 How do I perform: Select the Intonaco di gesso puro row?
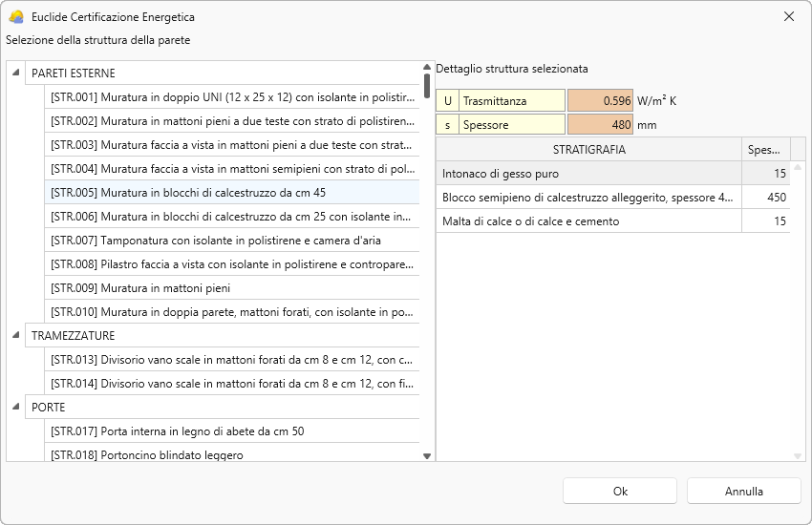[588, 174]
